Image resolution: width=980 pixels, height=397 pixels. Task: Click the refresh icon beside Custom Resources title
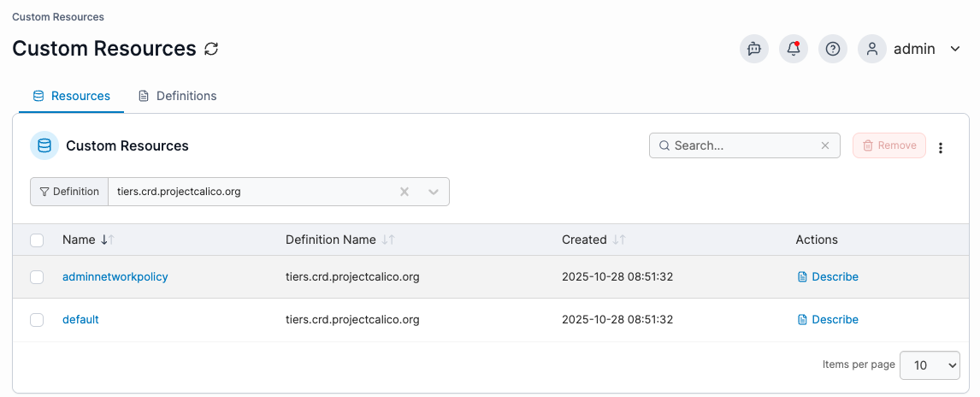click(x=211, y=49)
